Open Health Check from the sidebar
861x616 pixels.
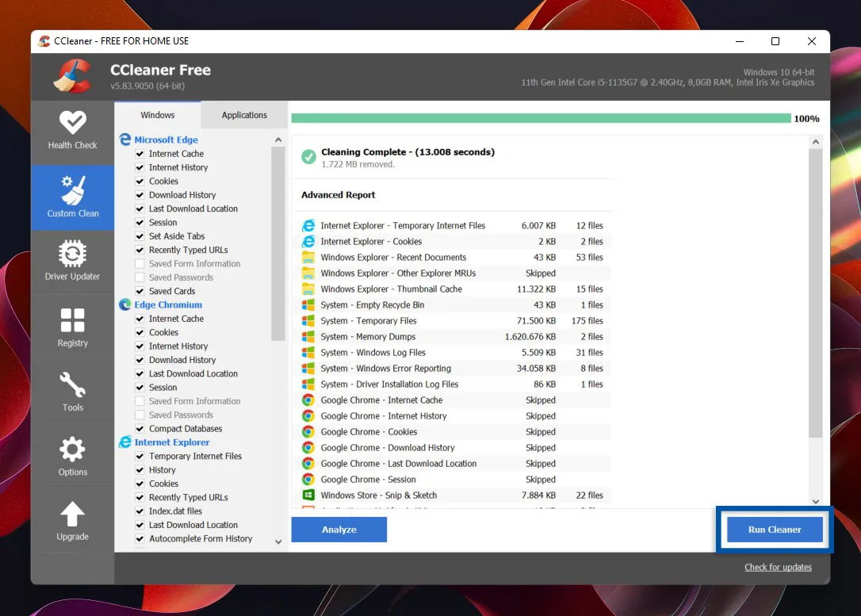tap(72, 130)
